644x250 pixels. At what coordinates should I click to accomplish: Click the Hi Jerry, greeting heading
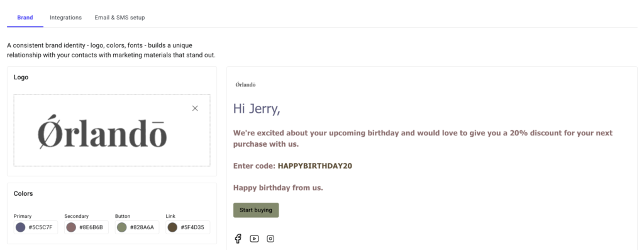[x=257, y=109]
